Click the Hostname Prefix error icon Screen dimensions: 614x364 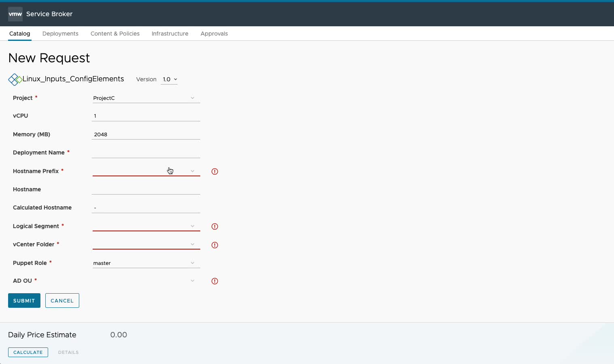pos(215,171)
